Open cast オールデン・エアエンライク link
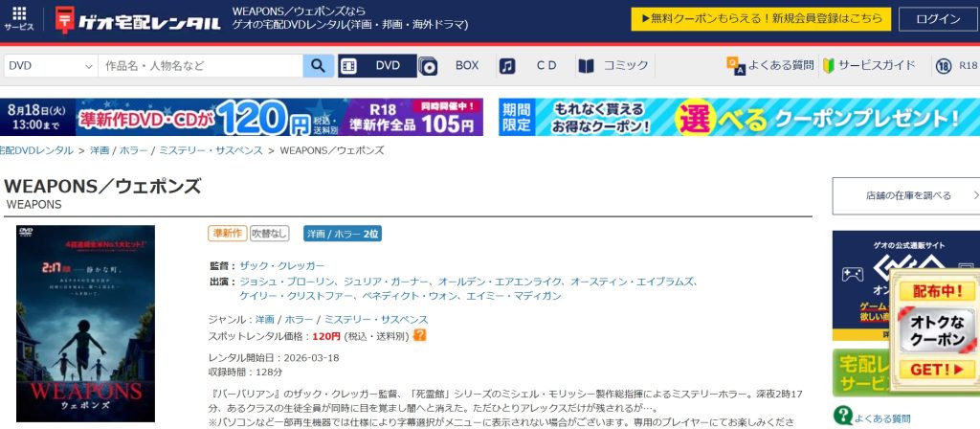Screen dimensions: 980x429 pos(500,282)
